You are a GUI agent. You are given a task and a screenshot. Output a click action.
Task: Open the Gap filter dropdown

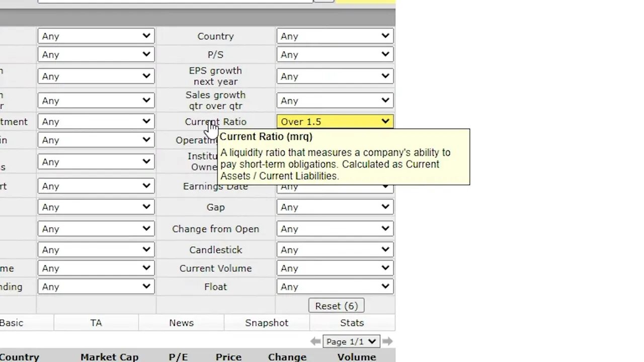click(x=335, y=207)
